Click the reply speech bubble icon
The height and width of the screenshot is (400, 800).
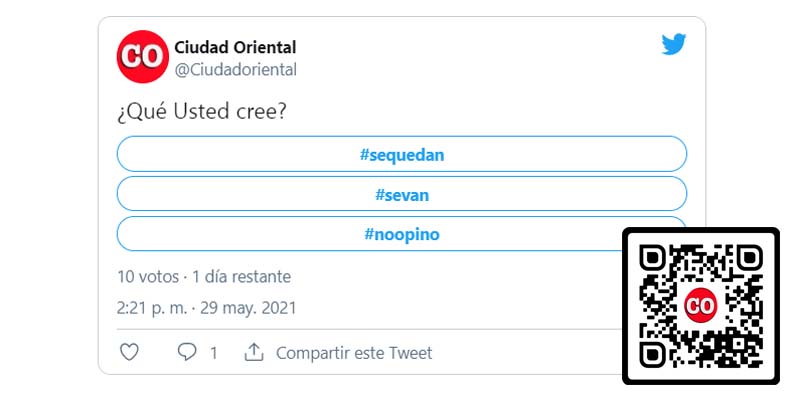(x=186, y=352)
